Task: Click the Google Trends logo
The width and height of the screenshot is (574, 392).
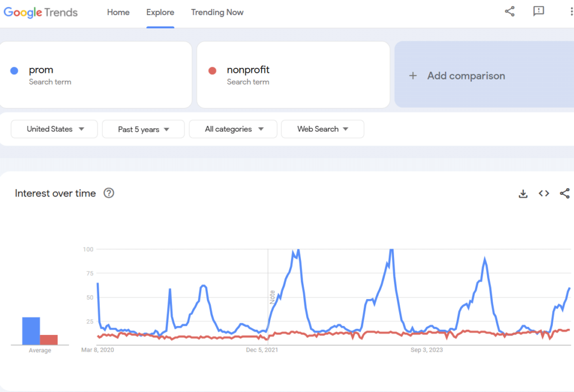Action: [x=41, y=12]
